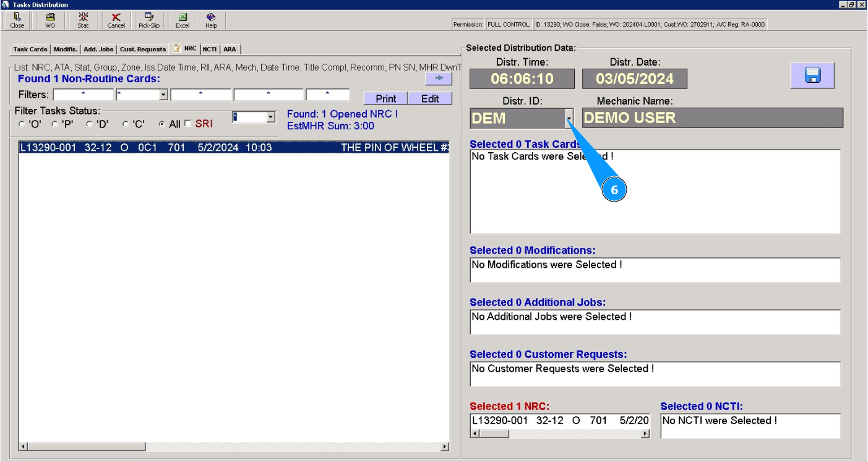Click the fourth Filters text box
The image size is (868, 462).
click(x=269, y=95)
